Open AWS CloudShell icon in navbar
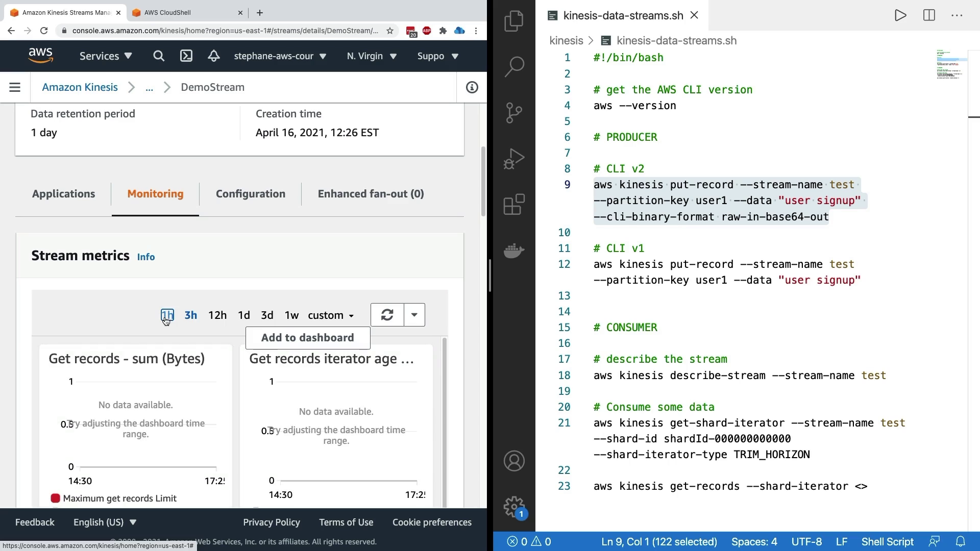The width and height of the screenshot is (980, 551). (186, 56)
